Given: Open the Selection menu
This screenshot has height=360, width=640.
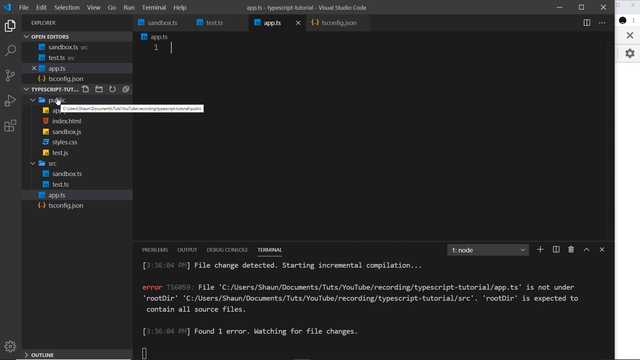Looking at the screenshot, I should (x=67, y=7).
